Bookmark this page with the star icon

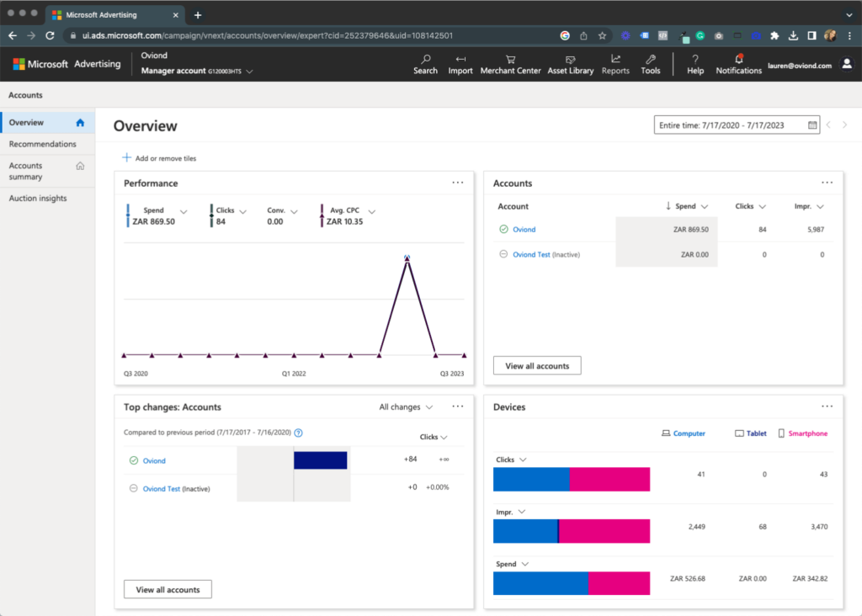(602, 35)
